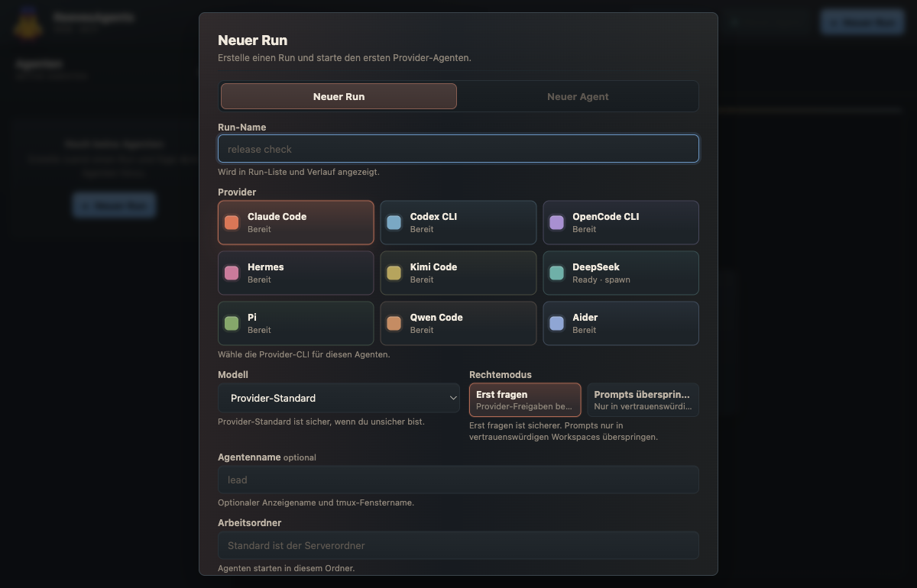Focus the Agentenname input field
This screenshot has height=588, width=917.
click(458, 480)
